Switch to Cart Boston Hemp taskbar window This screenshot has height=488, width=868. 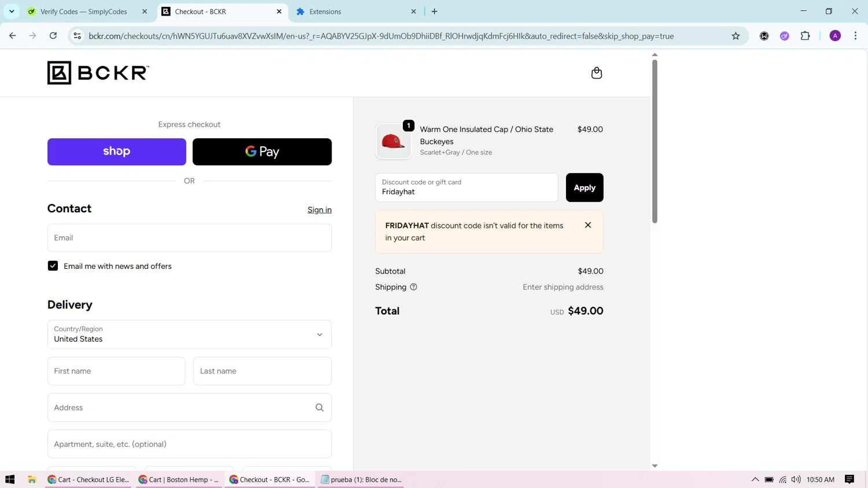pos(179,479)
